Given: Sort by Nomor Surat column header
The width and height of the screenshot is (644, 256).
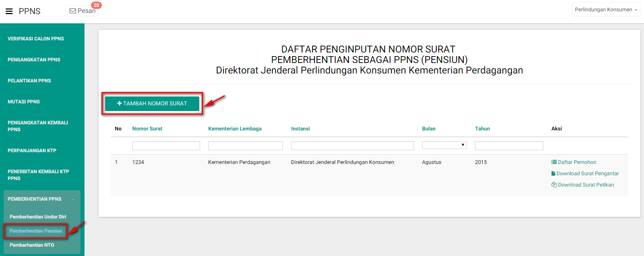Looking at the screenshot, I should coord(147,129).
